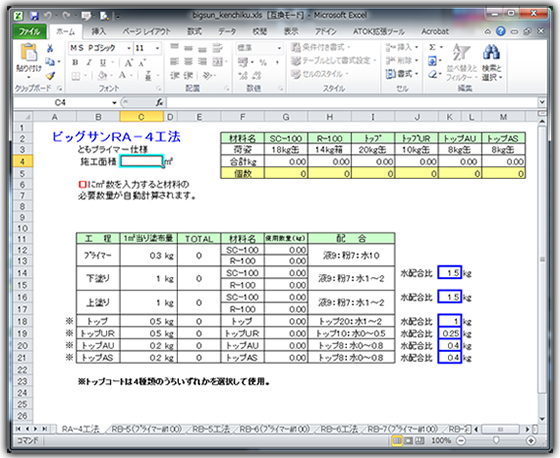
Task: Open the Excel Help question mark icon
Action: [x=501, y=31]
